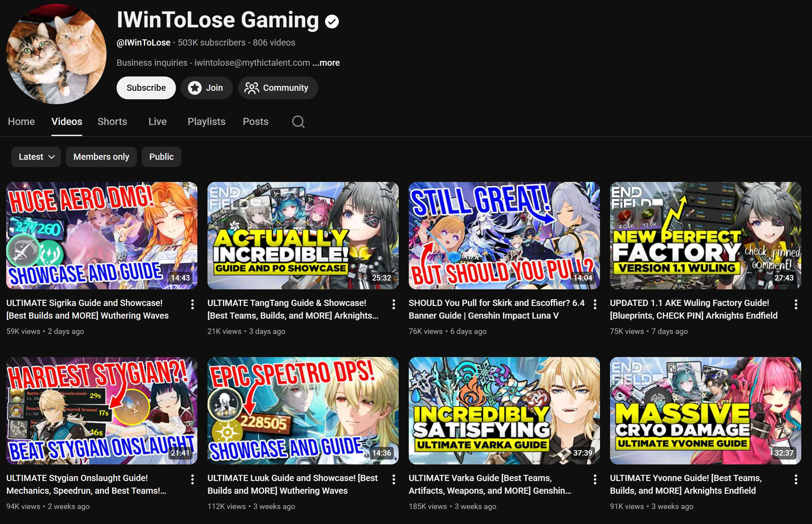Expand the Latest sort dropdown

click(x=36, y=157)
